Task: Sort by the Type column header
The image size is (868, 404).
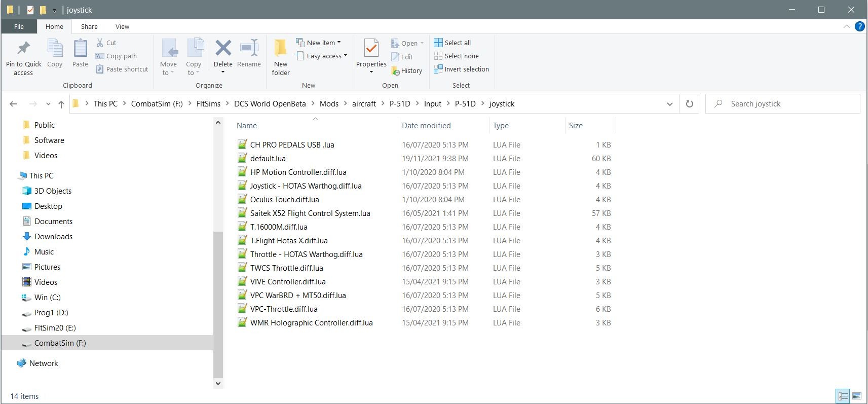Action: (501, 126)
